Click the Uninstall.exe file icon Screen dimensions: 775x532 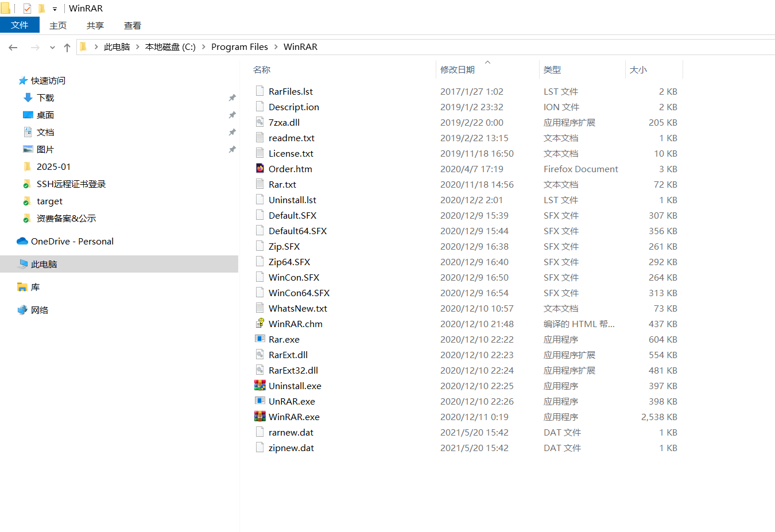point(260,386)
